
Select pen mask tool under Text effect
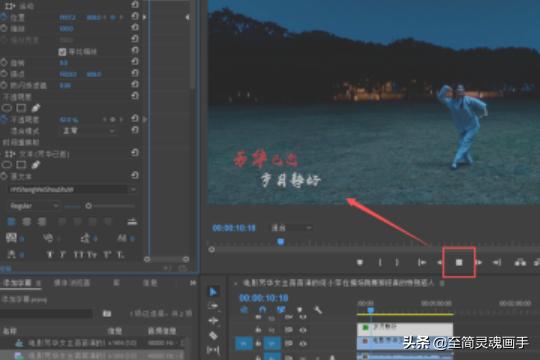coord(36,165)
